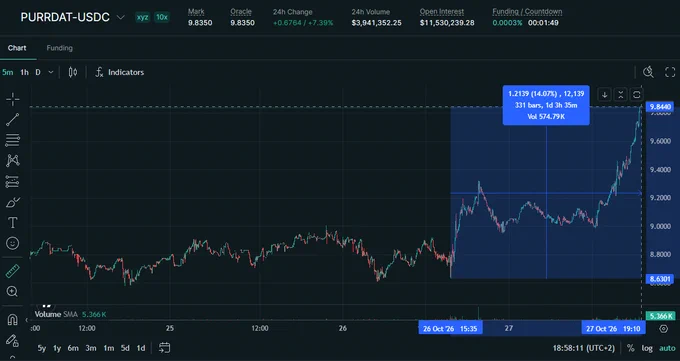680x361 pixels.
Task: Toggle stay in drawing mode pencil-lock
Action: tap(13, 341)
